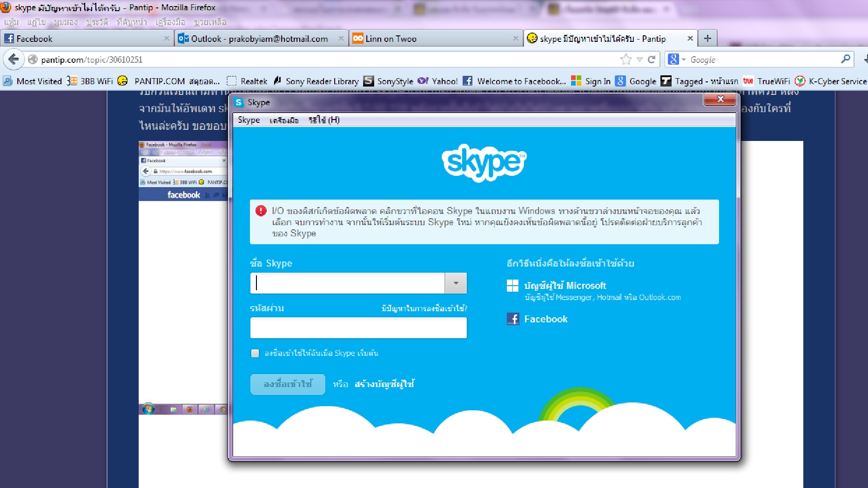Open SonyStyle bookmark
868x488 pixels.
pyautogui.click(x=389, y=81)
